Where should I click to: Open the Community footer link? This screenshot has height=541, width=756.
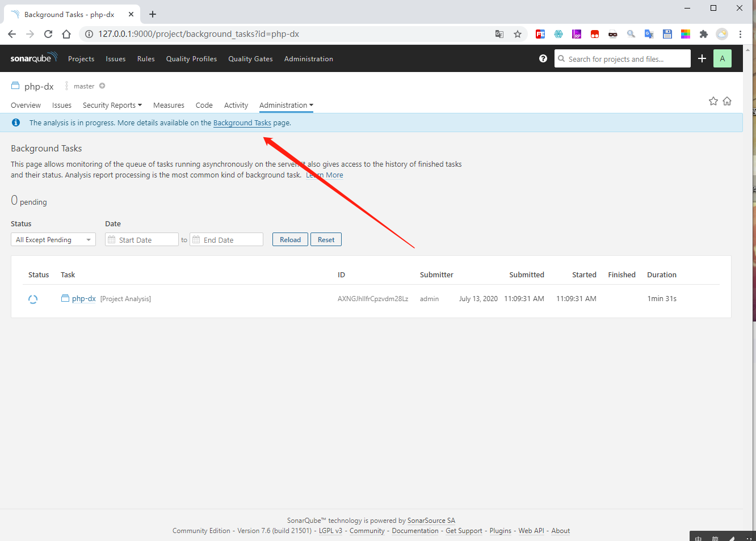coord(367,531)
